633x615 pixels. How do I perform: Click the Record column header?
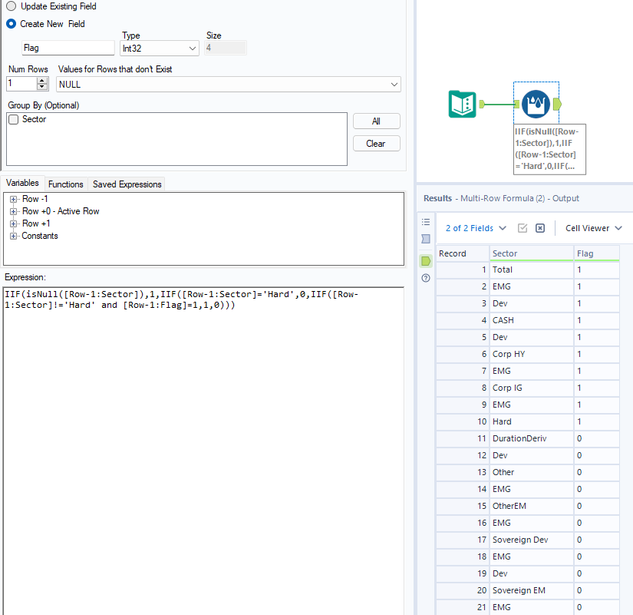pyautogui.click(x=463, y=254)
